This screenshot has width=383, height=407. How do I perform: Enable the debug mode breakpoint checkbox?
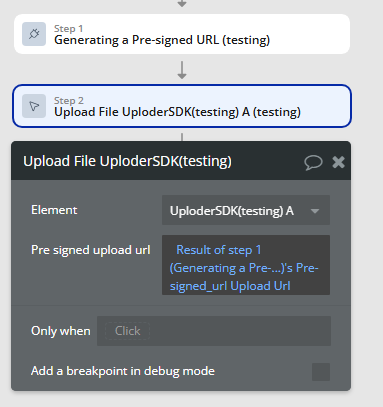click(321, 372)
